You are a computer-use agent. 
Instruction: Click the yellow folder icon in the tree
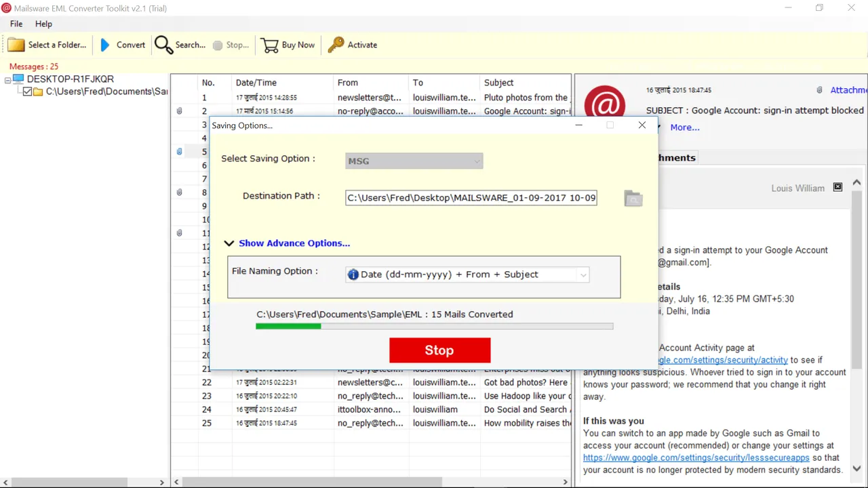38,91
